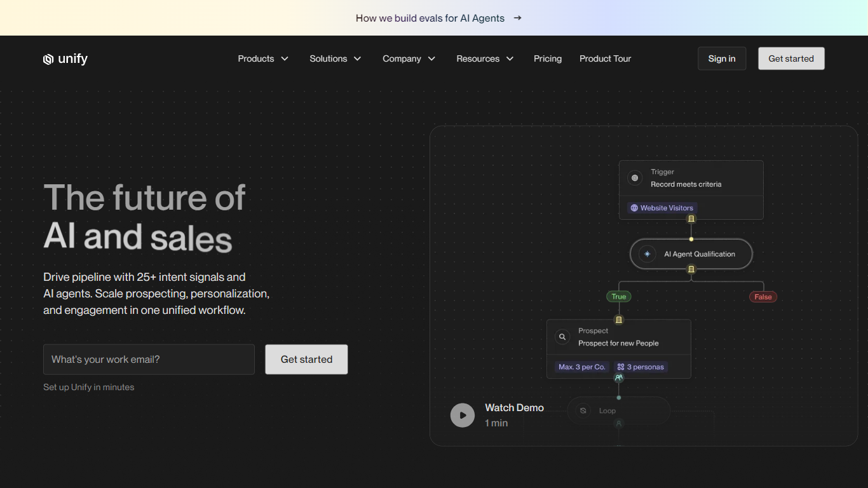
Task: Click the 'Watch Demo' label
Action: click(515, 408)
